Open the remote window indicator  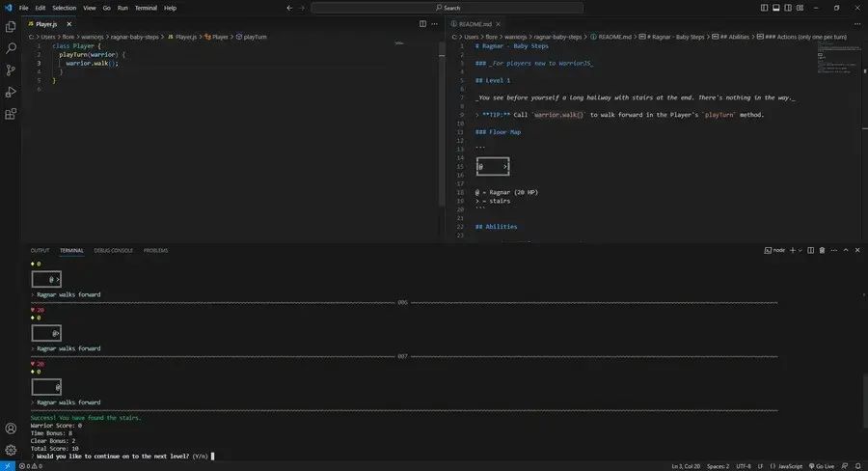tap(7, 466)
